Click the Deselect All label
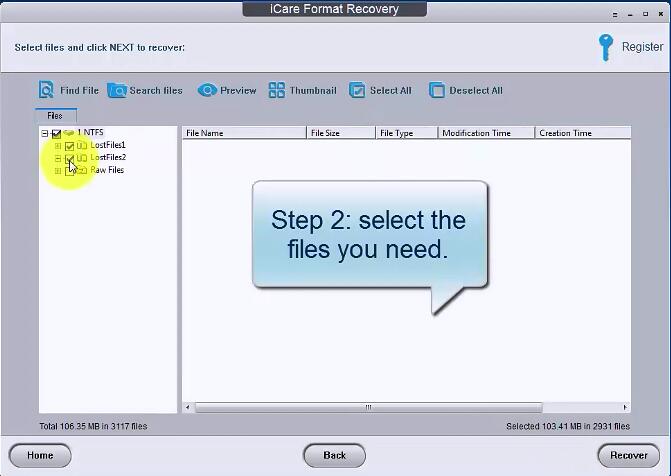The height and width of the screenshot is (476, 671). (475, 90)
